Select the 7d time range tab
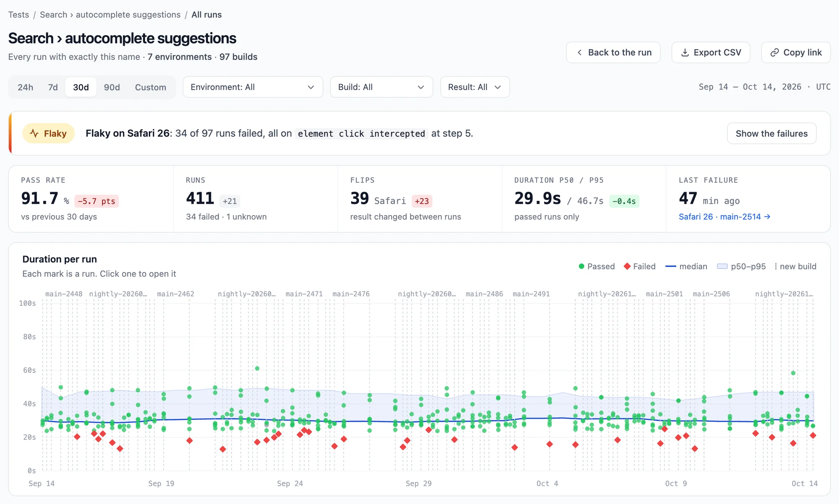Image resolution: width=839 pixels, height=504 pixels. pyautogui.click(x=53, y=87)
